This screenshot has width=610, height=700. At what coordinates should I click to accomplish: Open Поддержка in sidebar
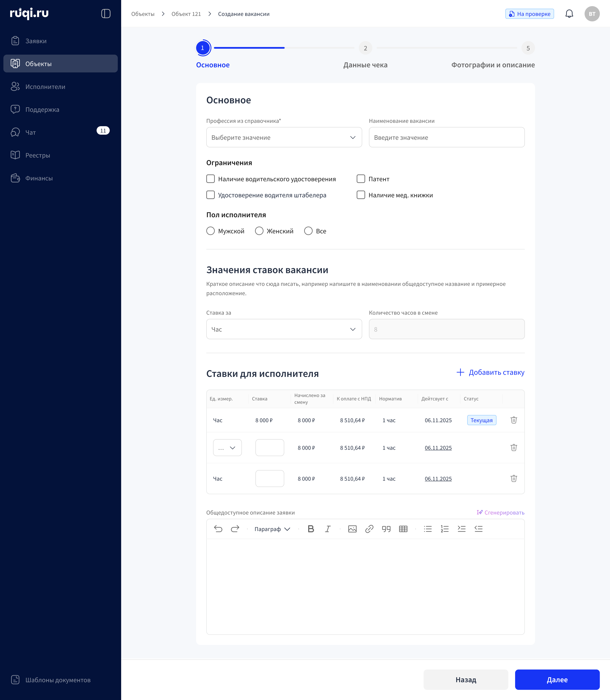pos(61,109)
